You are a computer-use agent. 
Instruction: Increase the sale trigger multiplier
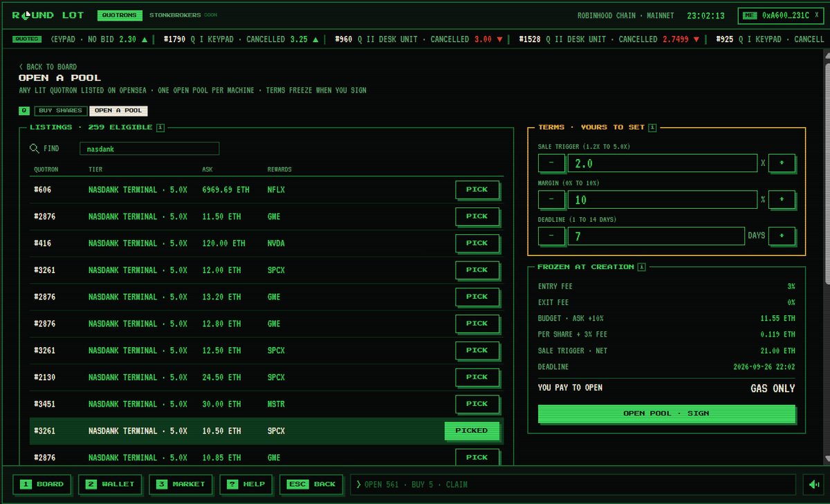782,163
